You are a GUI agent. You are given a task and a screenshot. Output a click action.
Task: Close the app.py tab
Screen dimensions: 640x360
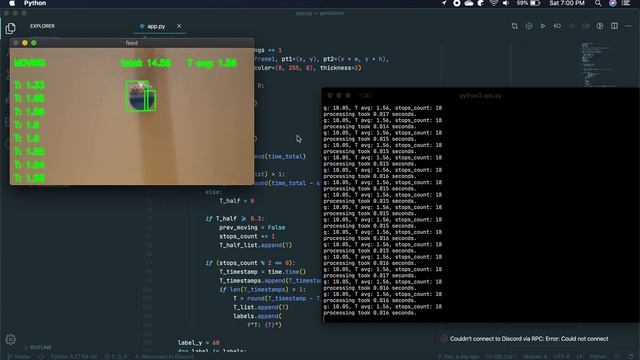click(x=179, y=26)
